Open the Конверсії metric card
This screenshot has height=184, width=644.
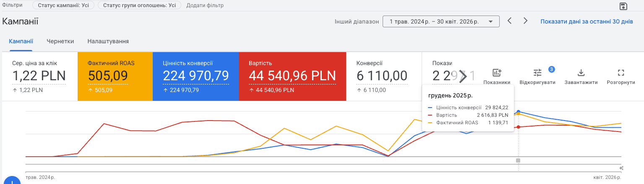click(384, 76)
